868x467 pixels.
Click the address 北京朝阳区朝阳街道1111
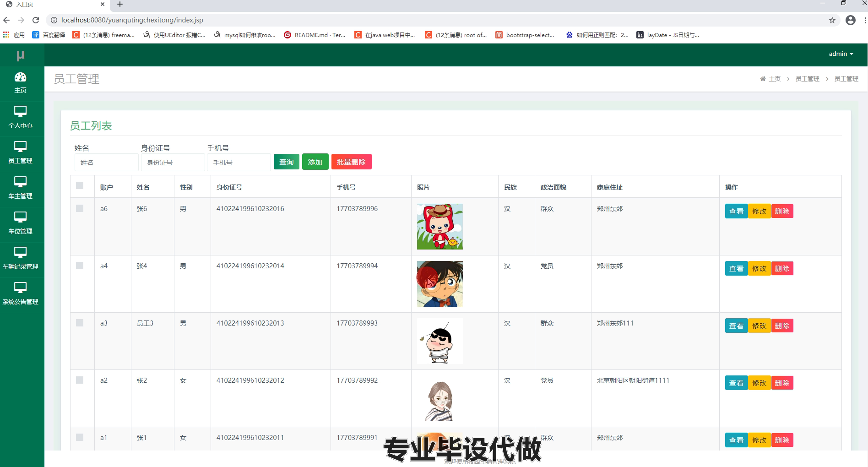tap(633, 380)
